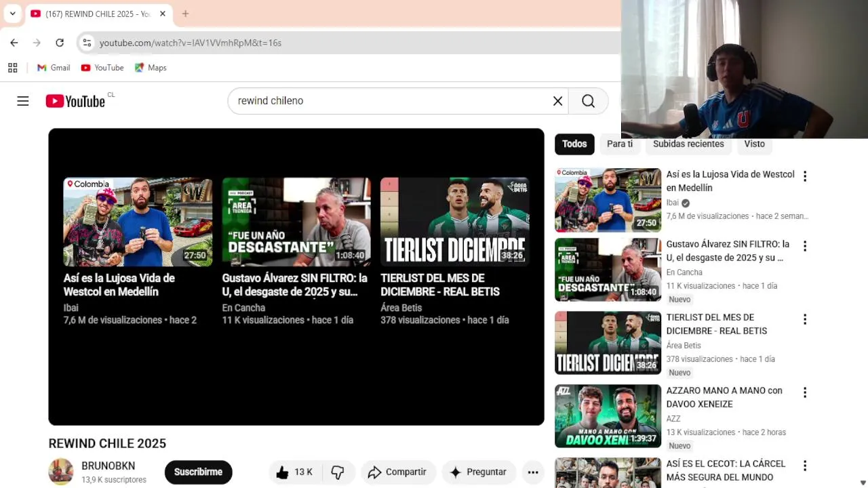Play endscreen TIERLIST DICIEMBRE thumbnail
868x488 pixels.
[455, 222]
